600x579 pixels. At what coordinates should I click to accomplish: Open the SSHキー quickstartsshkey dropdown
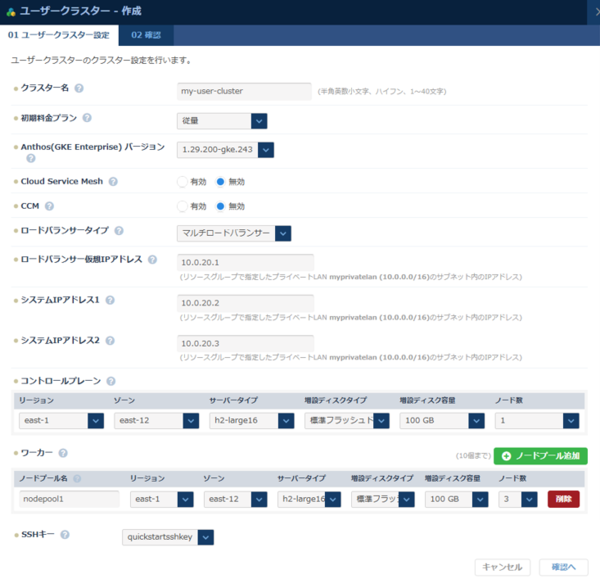(x=205, y=537)
